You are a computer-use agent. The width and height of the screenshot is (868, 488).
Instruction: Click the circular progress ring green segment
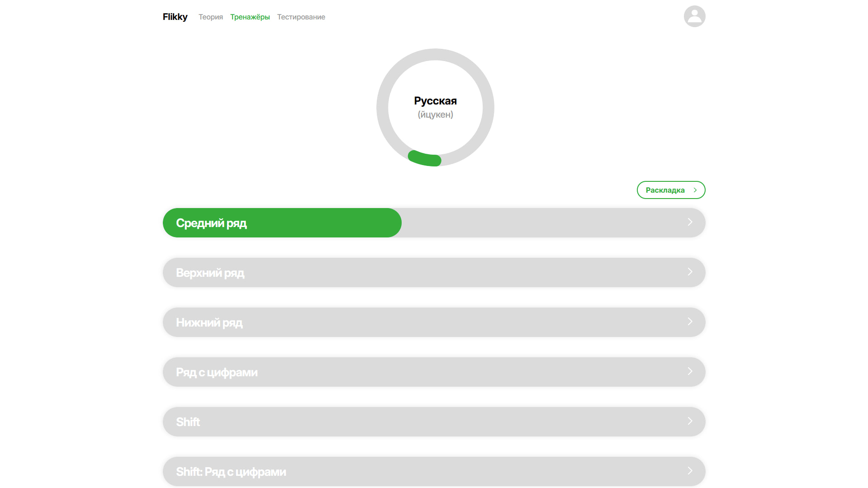tap(424, 159)
